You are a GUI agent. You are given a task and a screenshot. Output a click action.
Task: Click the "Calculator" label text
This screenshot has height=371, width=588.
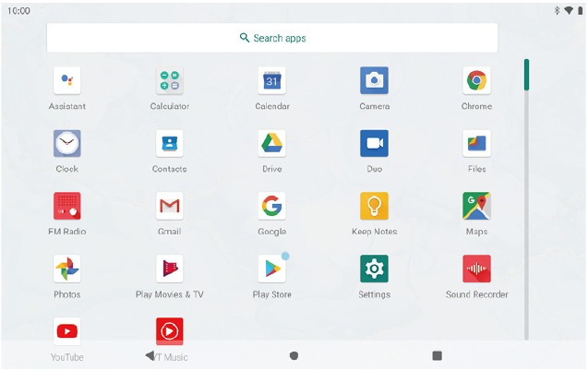pos(170,106)
